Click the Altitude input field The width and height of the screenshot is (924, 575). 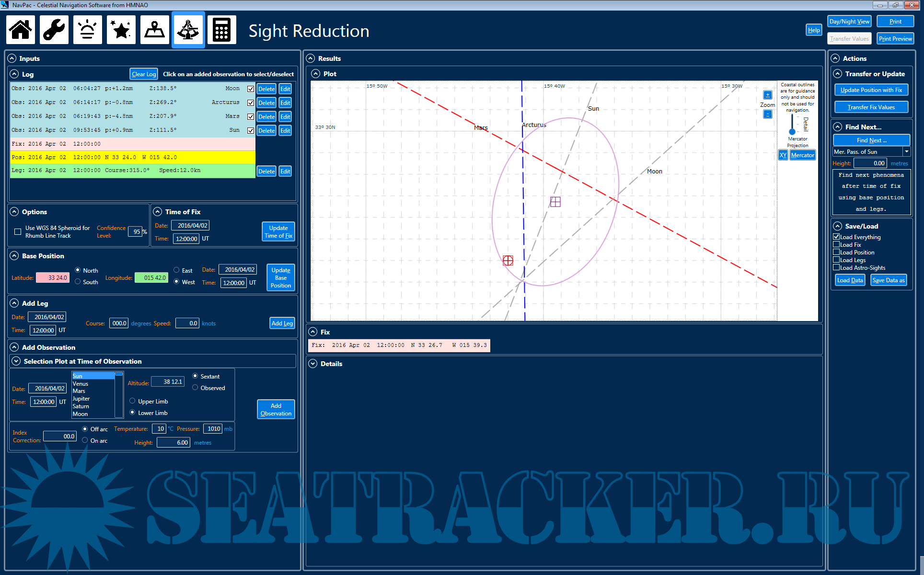[168, 382]
